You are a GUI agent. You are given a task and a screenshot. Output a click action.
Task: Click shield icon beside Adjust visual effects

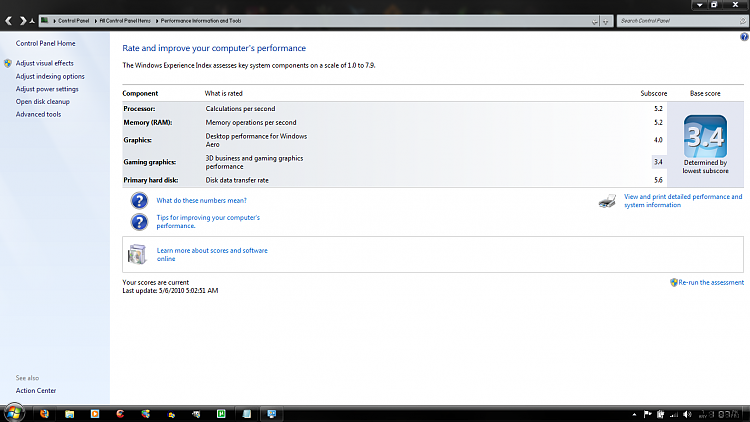tap(8, 63)
